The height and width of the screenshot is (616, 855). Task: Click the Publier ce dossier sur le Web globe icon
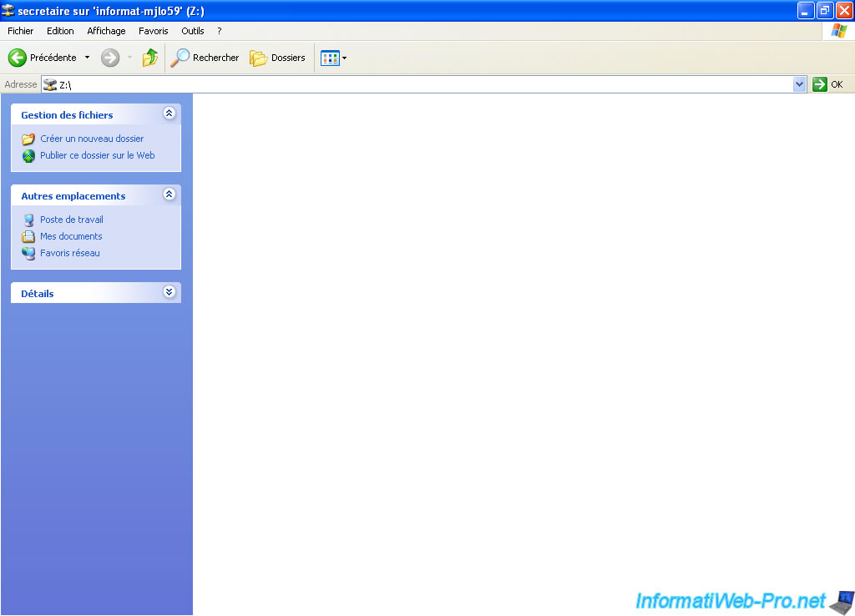click(28, 156)
